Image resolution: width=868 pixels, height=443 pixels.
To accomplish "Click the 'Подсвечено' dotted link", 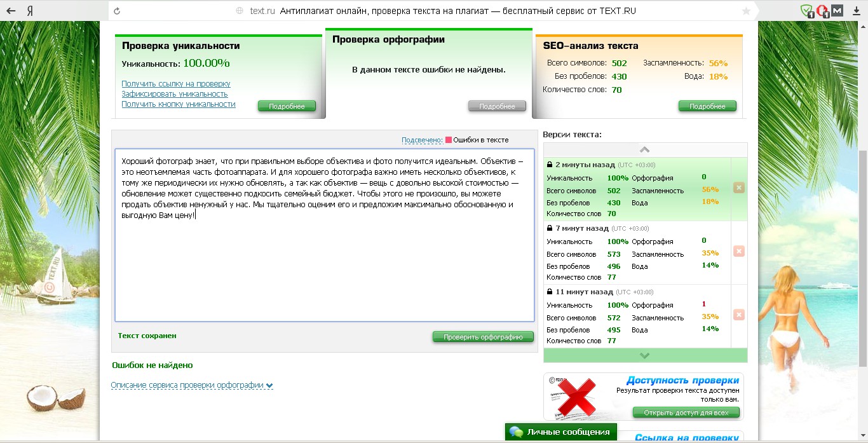I will tap(422, 140).
